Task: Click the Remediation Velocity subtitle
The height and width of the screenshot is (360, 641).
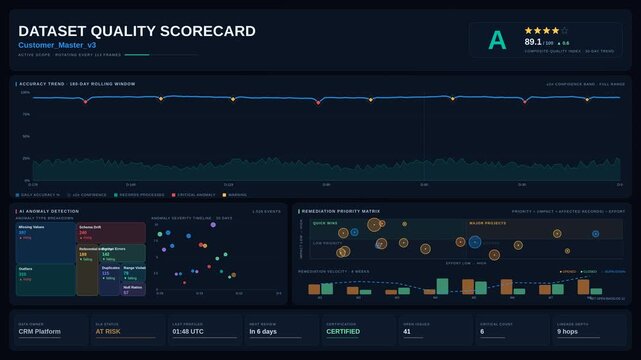Action: click(x=334, y=271)
